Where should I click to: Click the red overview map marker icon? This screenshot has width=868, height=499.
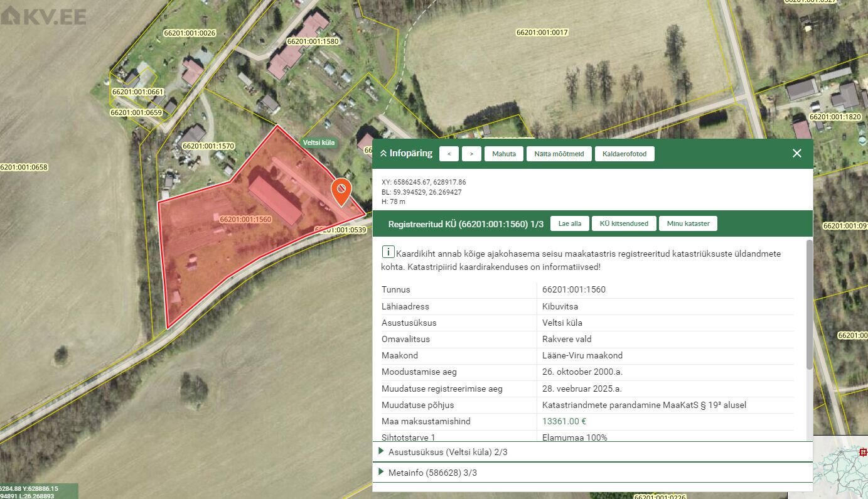tap(863, 452)
